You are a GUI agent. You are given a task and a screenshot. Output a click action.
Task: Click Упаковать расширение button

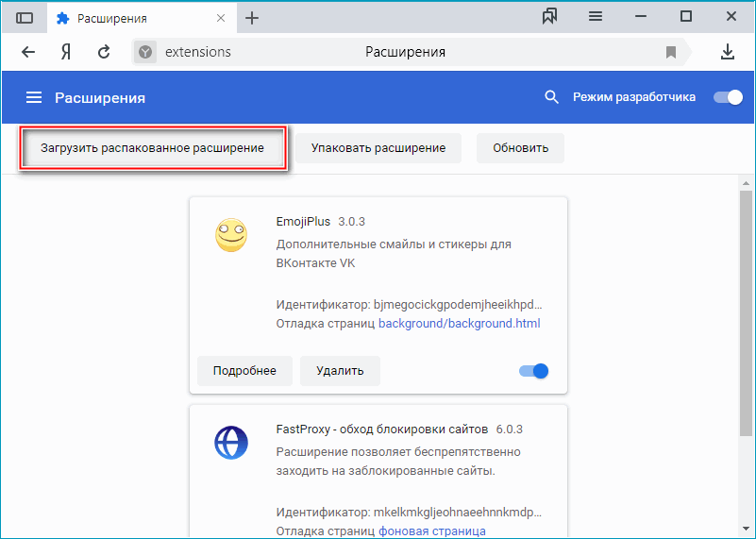[378, 148]
